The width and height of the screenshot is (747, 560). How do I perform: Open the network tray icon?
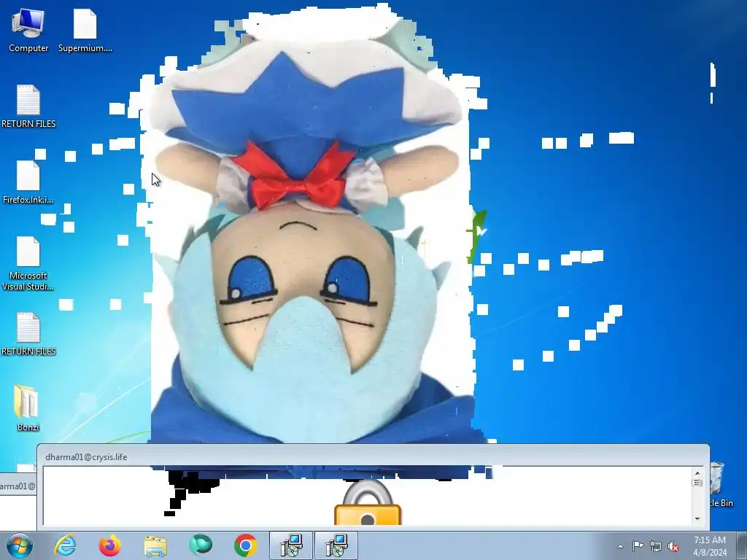tap(656, 546)
